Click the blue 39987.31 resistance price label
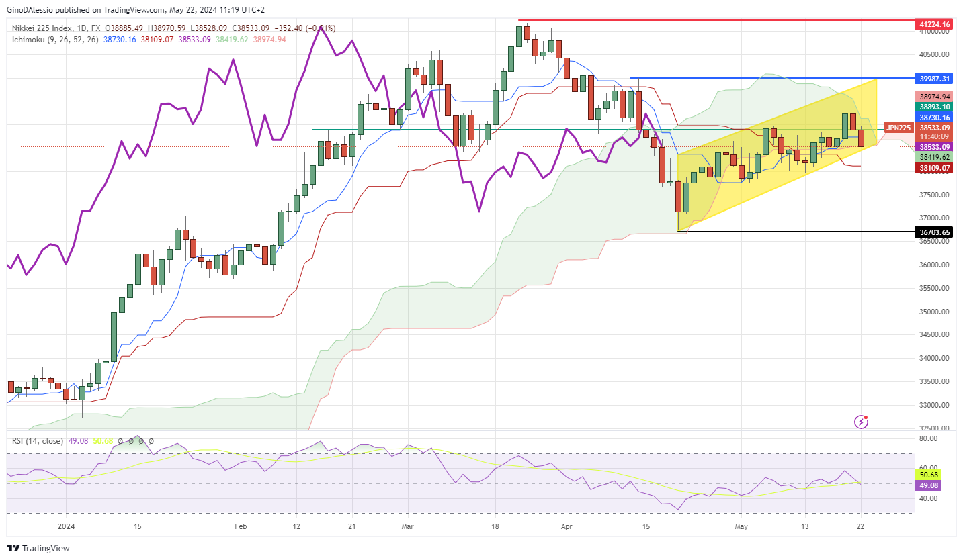Viewport: 963px width, 560px height. 934,79
